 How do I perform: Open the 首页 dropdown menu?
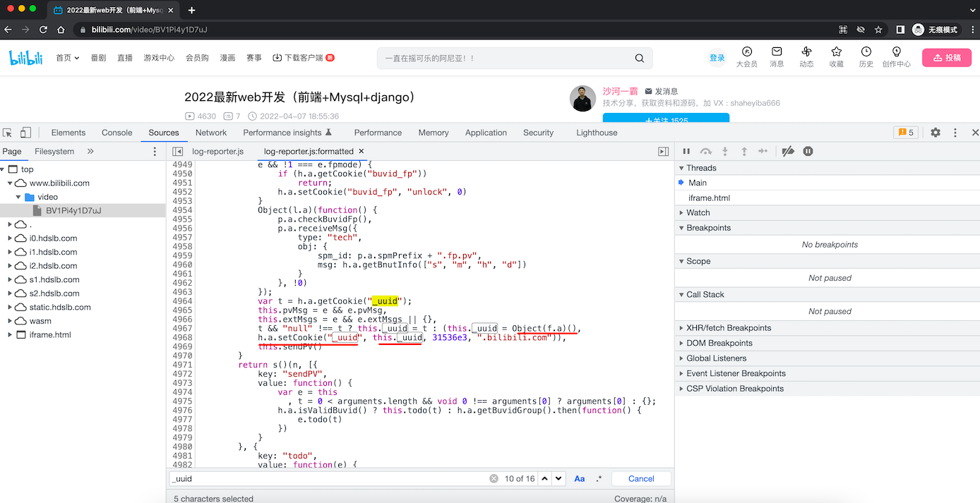[68, 58]
